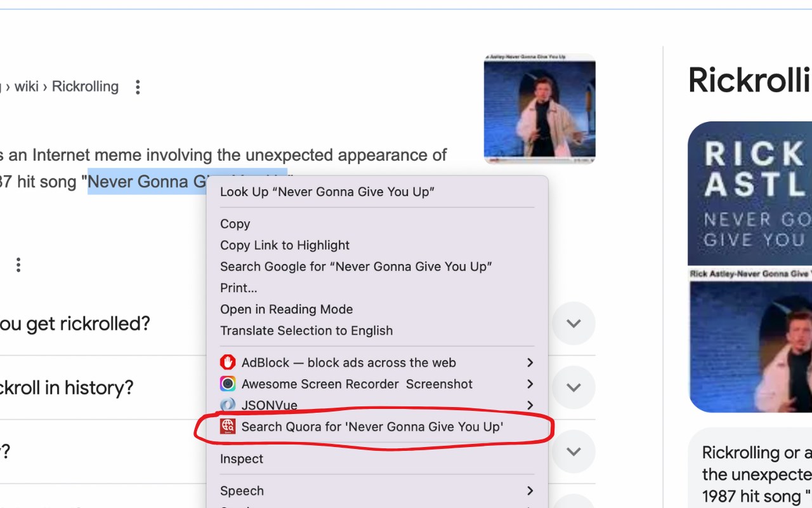Click the Awesome Screen Recorder icon

(228, 384)
